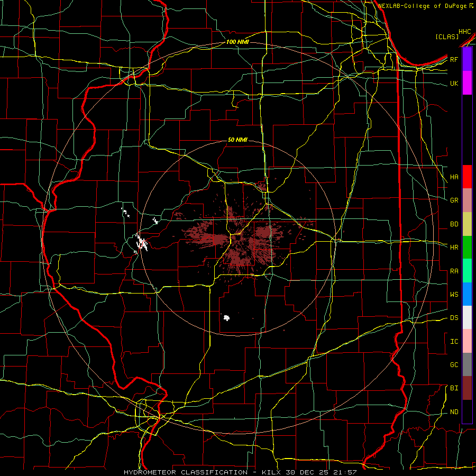Click the UK magenta legend swatch
Viewport: 476px width, 476px height.
click(x=467, y=83)
